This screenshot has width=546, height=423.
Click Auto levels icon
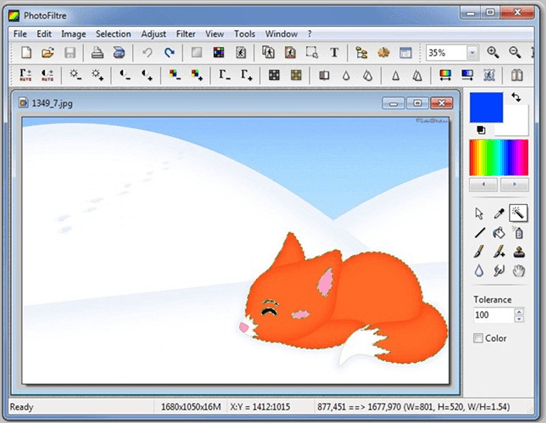tap(25, 75)
